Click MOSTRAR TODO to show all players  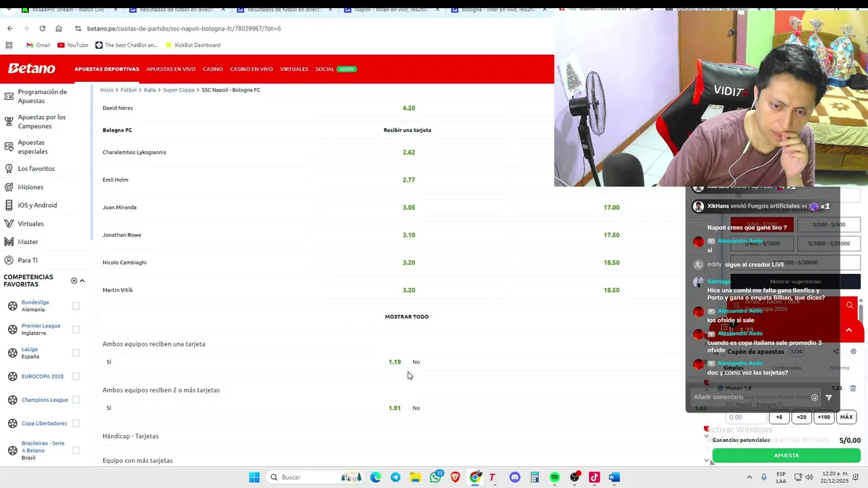[407, 317]
